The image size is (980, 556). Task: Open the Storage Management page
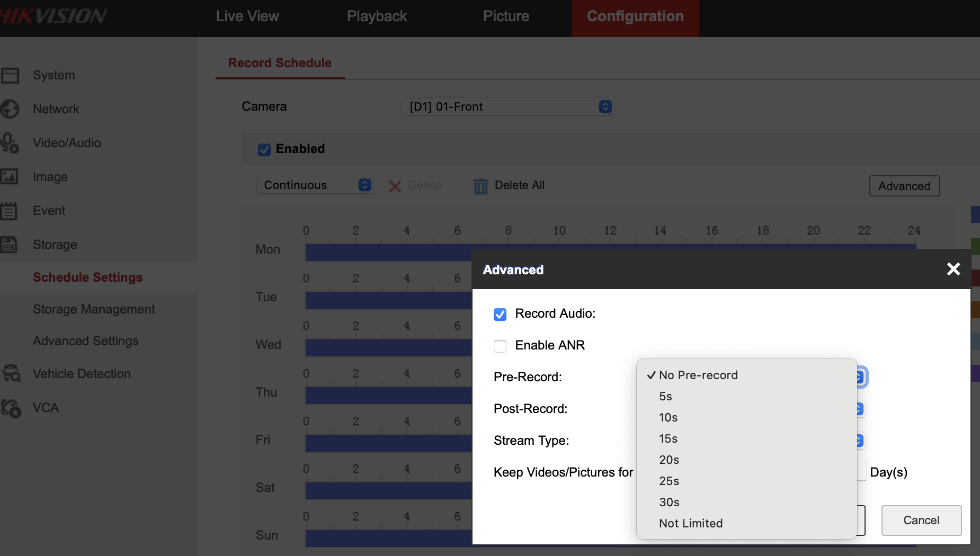tap(94, 309)
